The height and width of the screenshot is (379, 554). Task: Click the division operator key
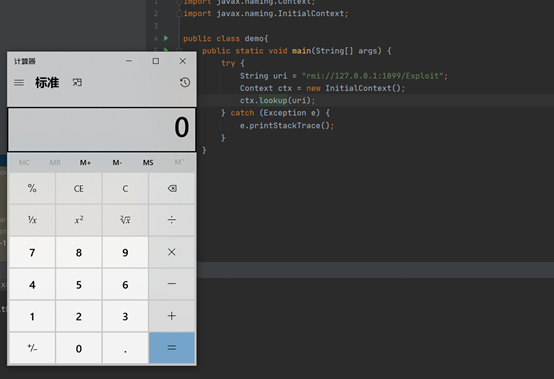click(172, 220)
